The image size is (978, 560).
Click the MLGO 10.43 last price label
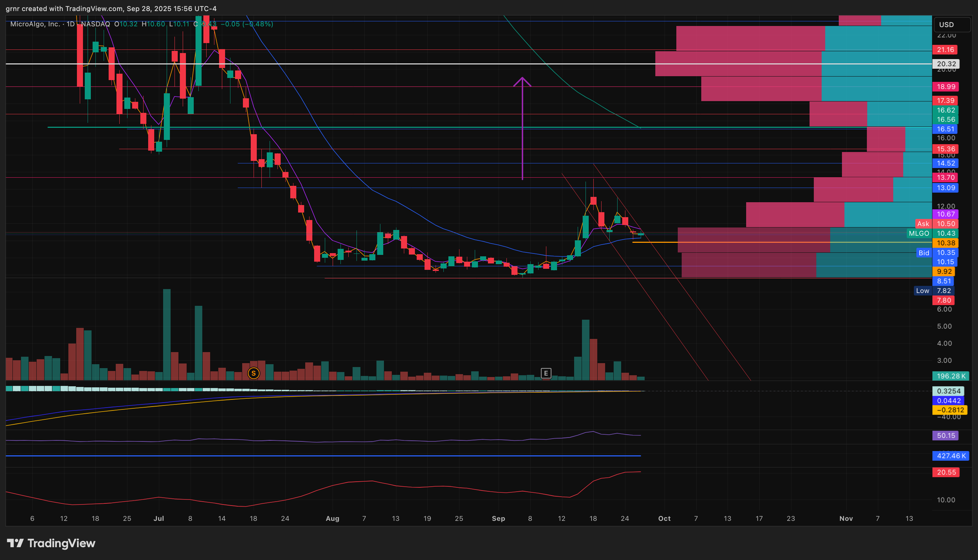(x=933, y=234)
